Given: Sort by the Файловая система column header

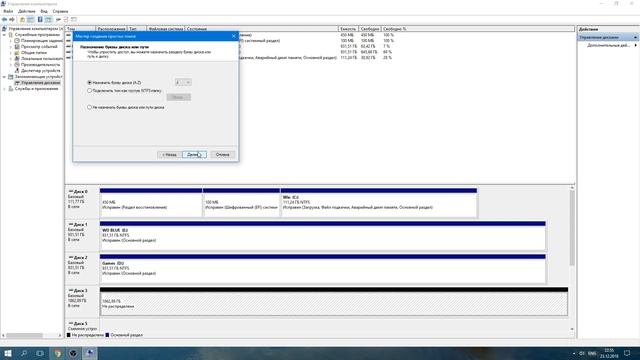Looking at the screenshot, I should (x=166, y=29).
